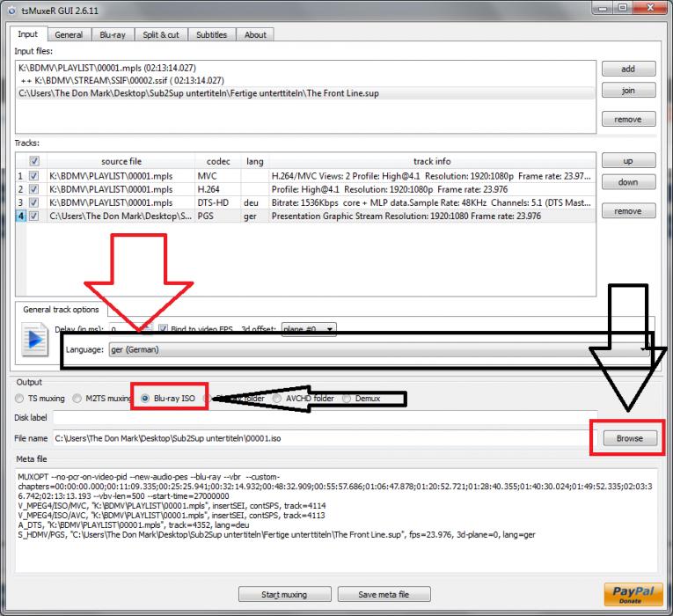This screenshot has height=616, width=673.
Task: Uncheck track 2 H.264 checkbox
Action: [33, 189]
